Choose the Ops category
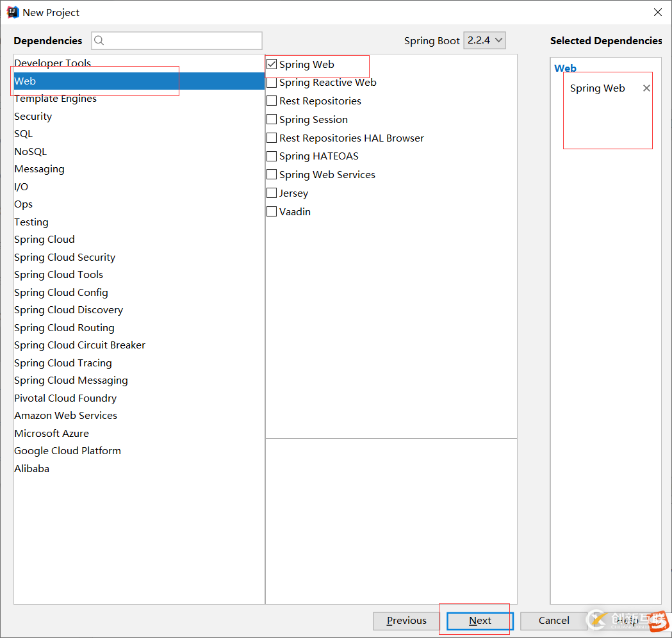Screen dimensions: 672x638 pos(139,204)
